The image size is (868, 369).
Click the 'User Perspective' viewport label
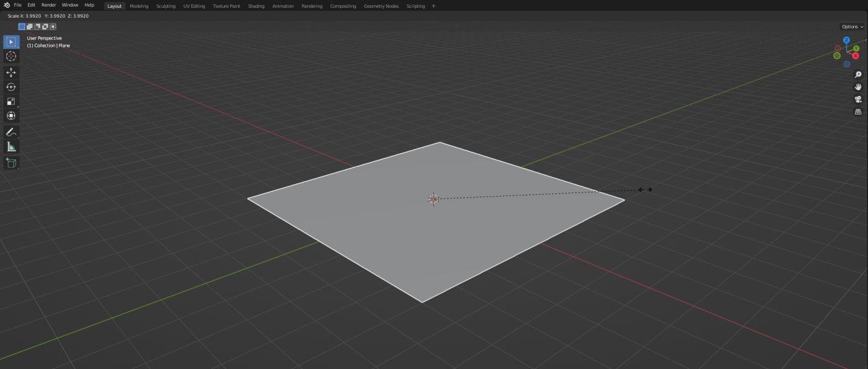tap(44, 38)
